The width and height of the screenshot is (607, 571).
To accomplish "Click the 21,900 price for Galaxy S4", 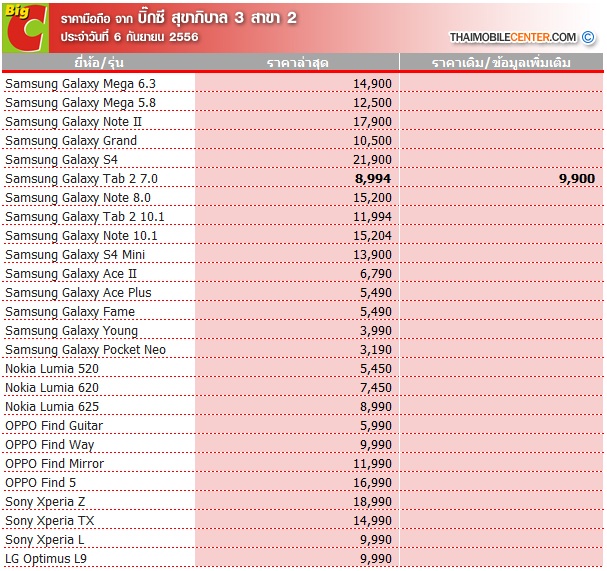I will point(372,159).
